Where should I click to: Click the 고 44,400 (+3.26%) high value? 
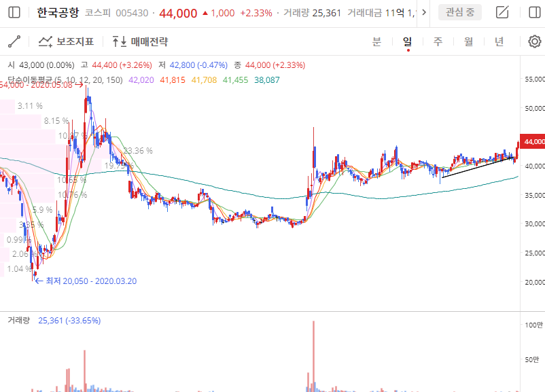pos(116,65)
